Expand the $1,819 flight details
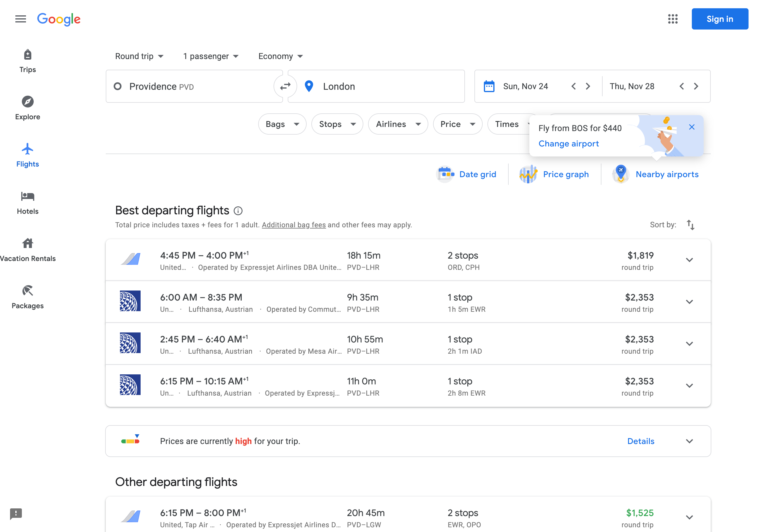The image size is (758, 532). tap(689, 260)
